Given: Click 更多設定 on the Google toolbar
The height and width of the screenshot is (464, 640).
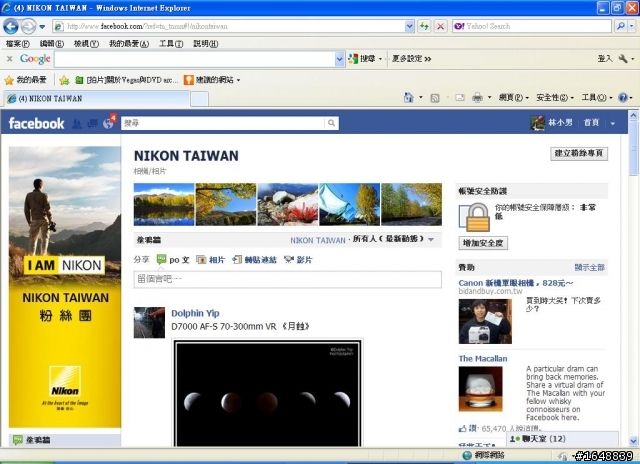Looking at the screenshot, I should [x=411, y=59].
